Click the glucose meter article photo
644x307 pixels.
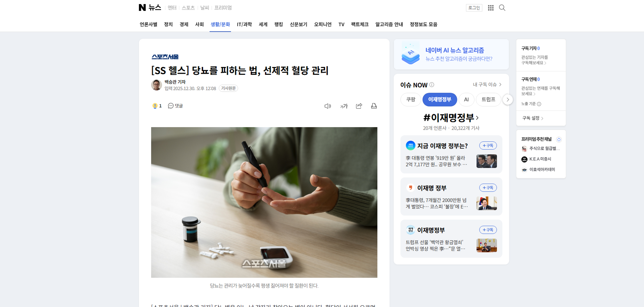[264, 202]
